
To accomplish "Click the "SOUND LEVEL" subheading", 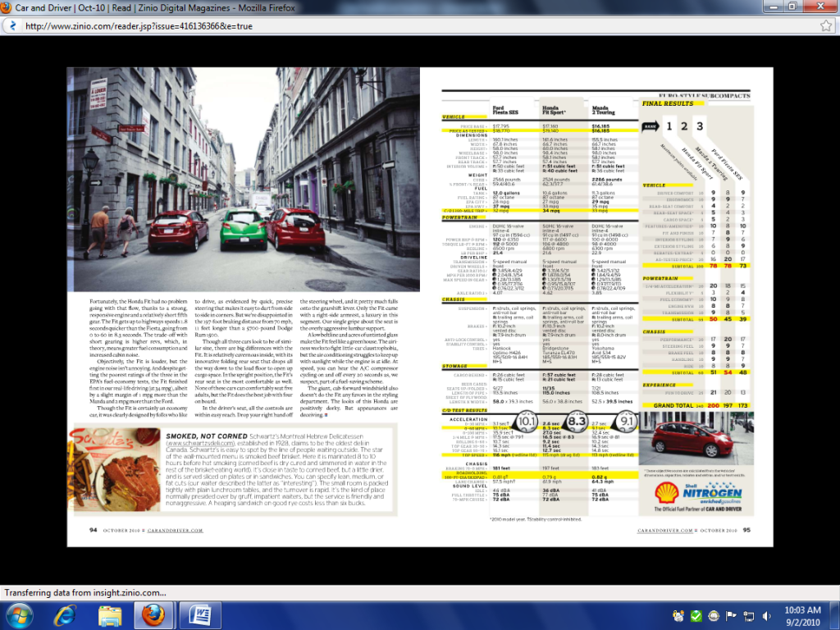I will 470,486.
